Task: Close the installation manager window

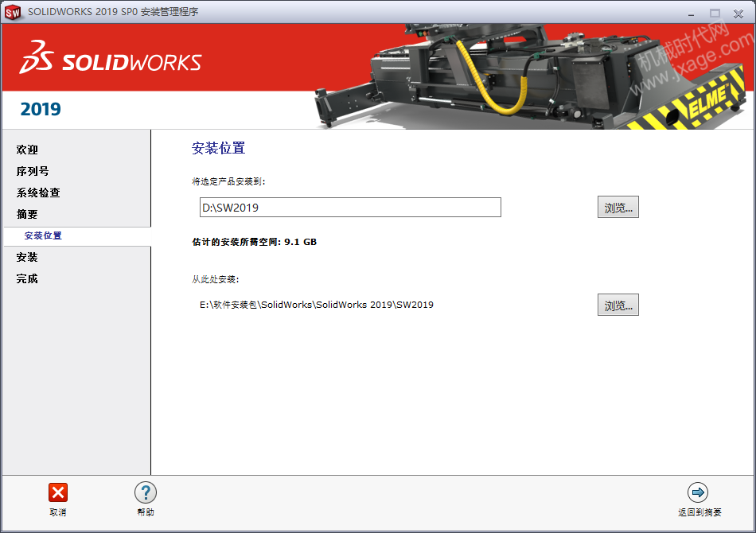Action: (738, 14)
